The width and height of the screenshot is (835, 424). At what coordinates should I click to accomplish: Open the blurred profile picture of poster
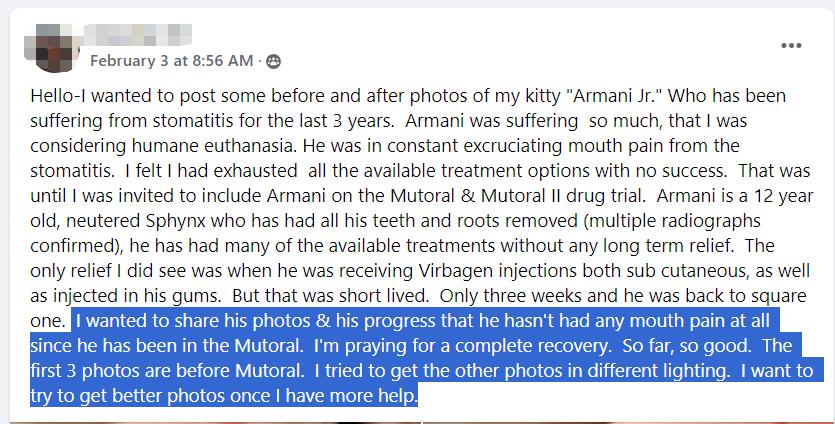pos(53,47)
